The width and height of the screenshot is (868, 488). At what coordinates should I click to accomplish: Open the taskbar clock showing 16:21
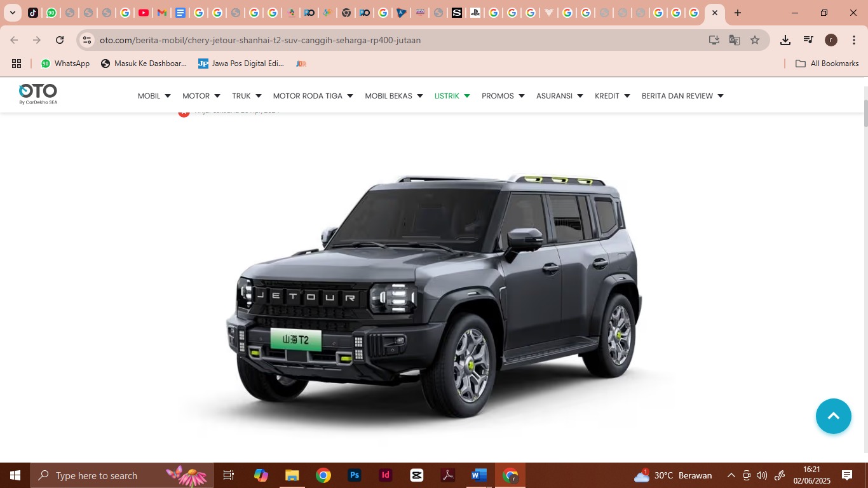point(811,475)
